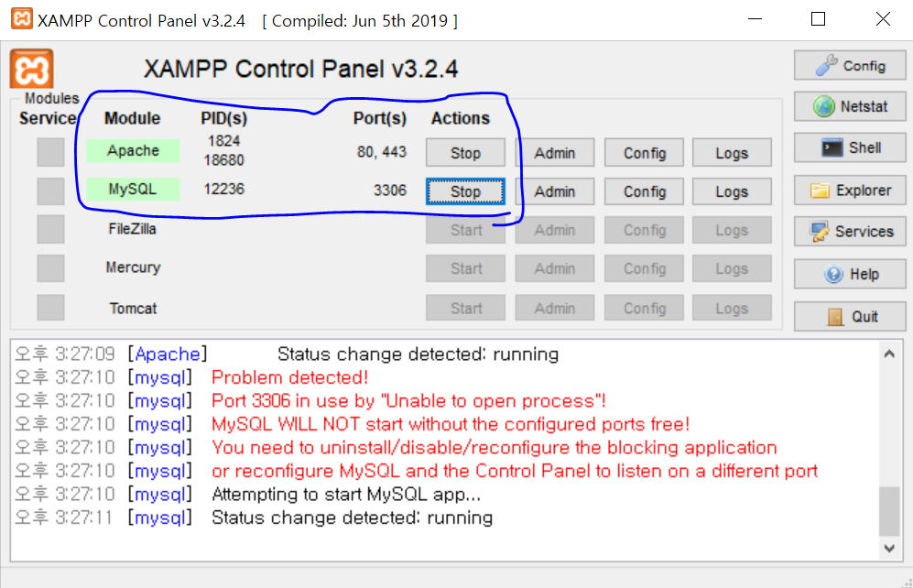The height and width of the screenshot is (588, 913).
Task: Click the FileZilla module name
Action: (x=132, y=229)
